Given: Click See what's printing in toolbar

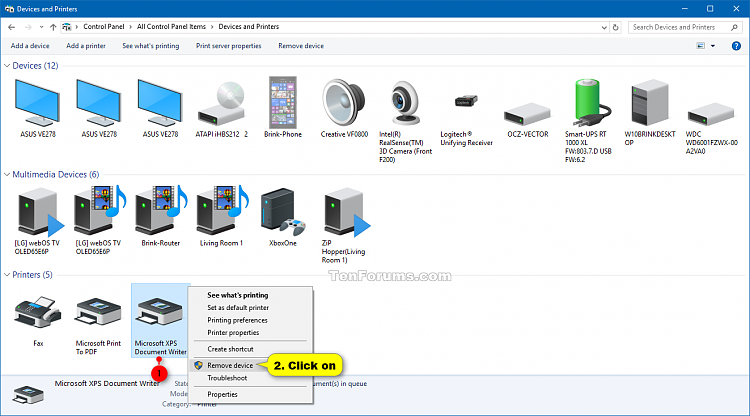Looking at the screenshot, I should pyautogui.click(x=151, y=46).
